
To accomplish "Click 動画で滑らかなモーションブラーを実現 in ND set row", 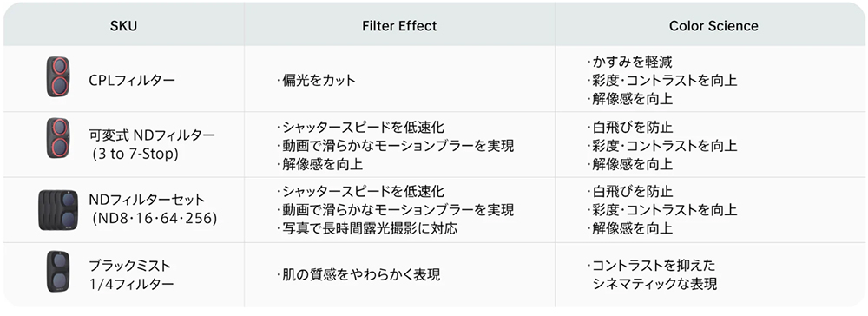I will tap(395, 210).
